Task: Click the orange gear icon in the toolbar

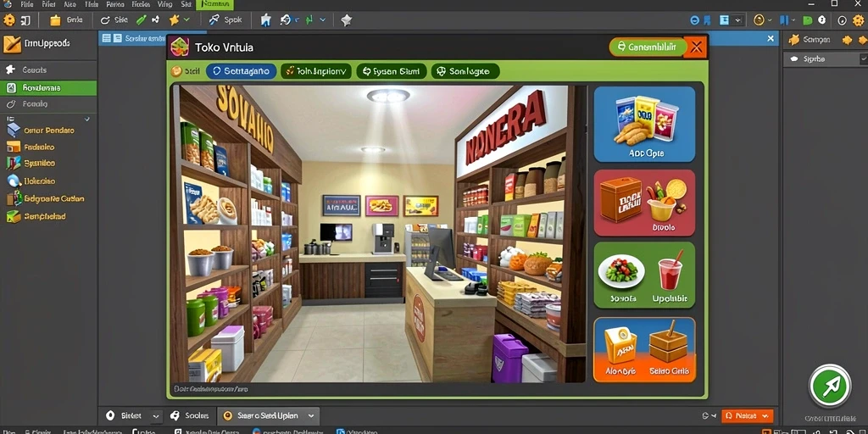Action: pyautogui.click(x=8, y=20)
